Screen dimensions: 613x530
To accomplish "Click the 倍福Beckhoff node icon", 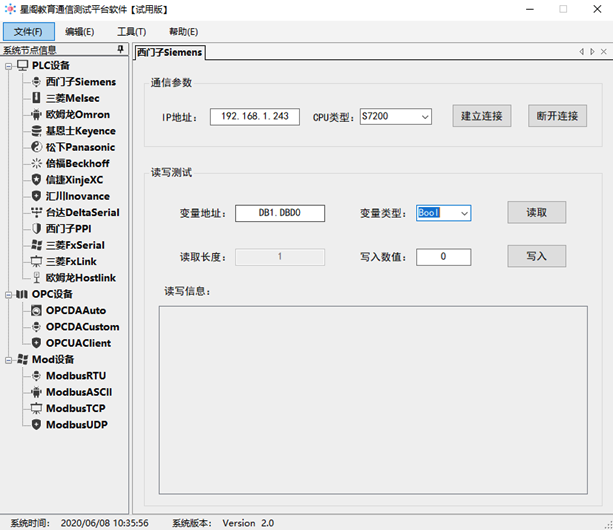I will [x=36, y=163].
